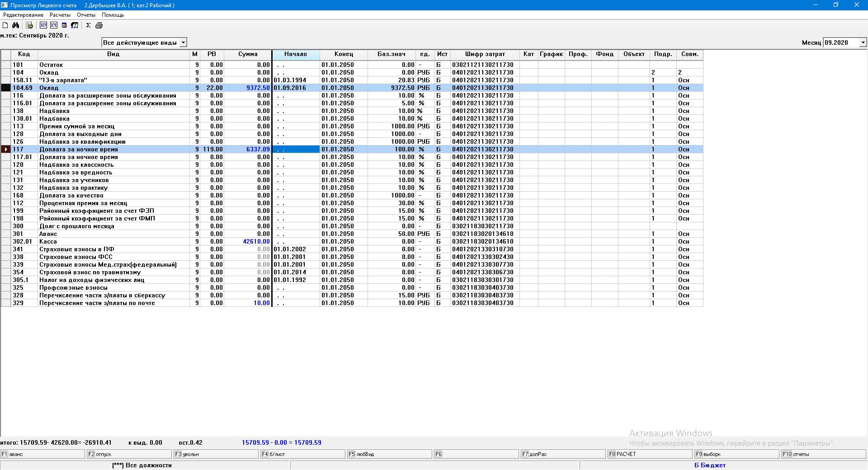This screenshot has height=470, width=868.
Task: Click F4 б/лист button
Action: (303, 454)
